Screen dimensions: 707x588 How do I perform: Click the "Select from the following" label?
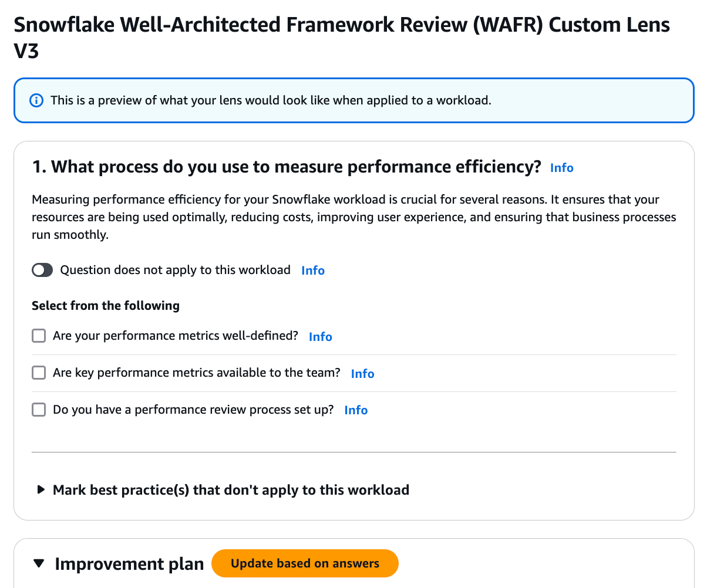[106, 306]
